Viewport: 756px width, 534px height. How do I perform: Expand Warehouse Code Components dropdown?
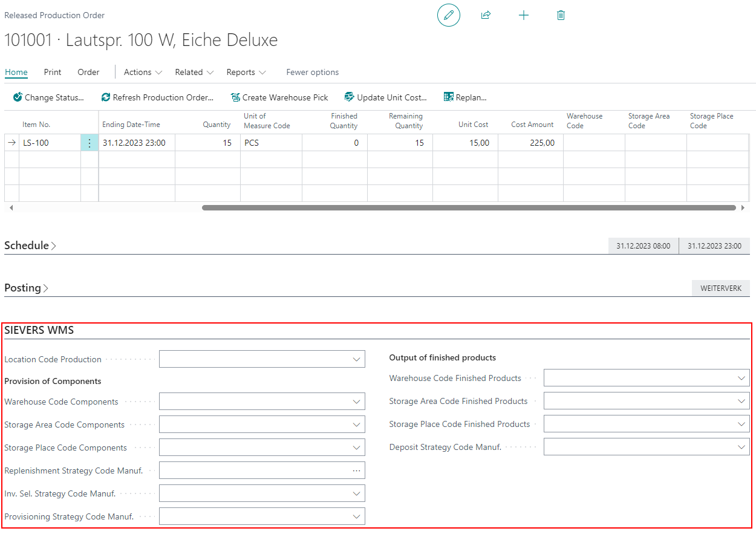point(356,402)
